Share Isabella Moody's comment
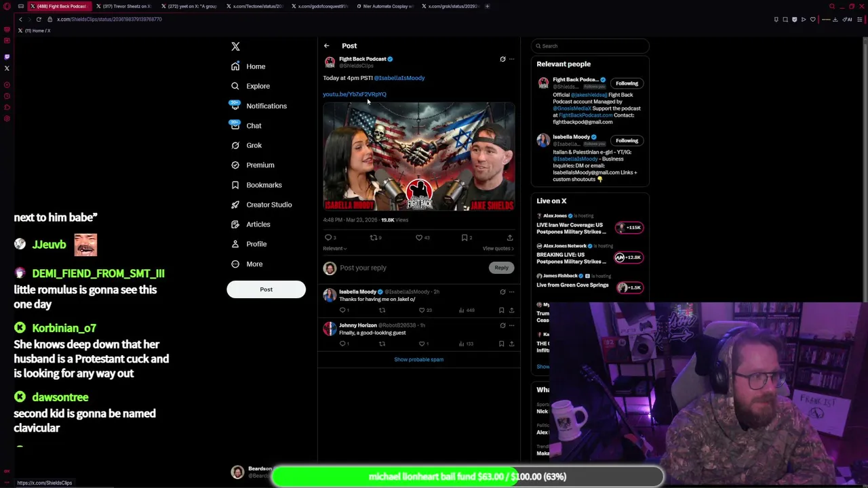Viewport: 868px width, 488px height. pyautogui.click(x=511, y=310)
